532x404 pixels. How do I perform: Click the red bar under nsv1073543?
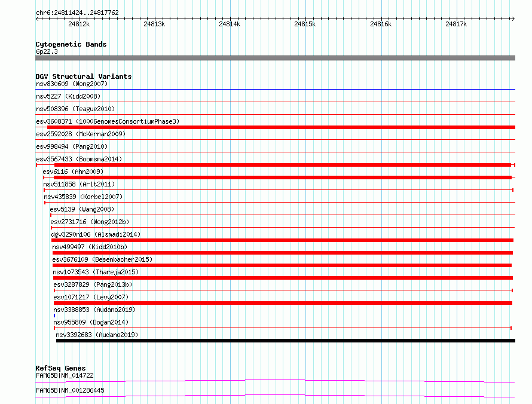click(283, 278)
